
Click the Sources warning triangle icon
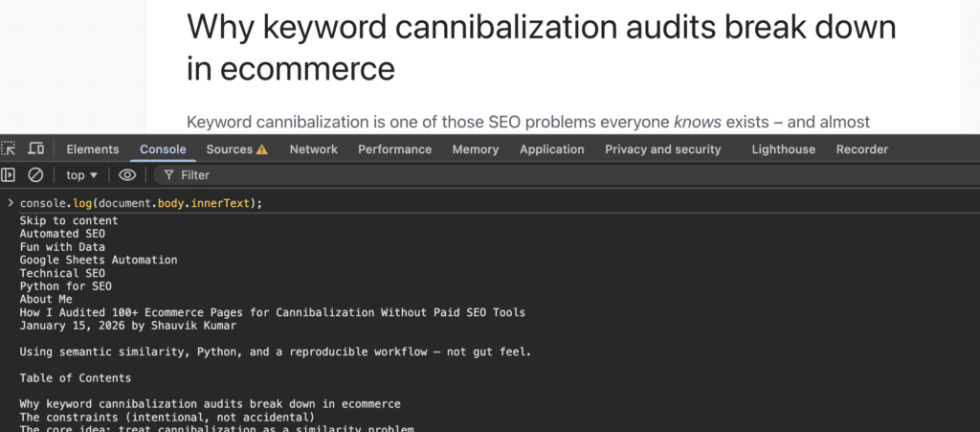click(262, 149)
